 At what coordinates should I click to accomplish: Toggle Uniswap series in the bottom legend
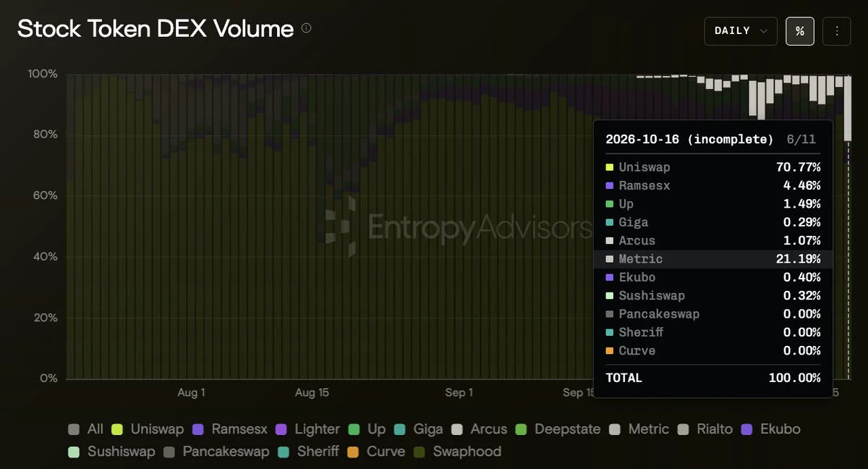148,429
